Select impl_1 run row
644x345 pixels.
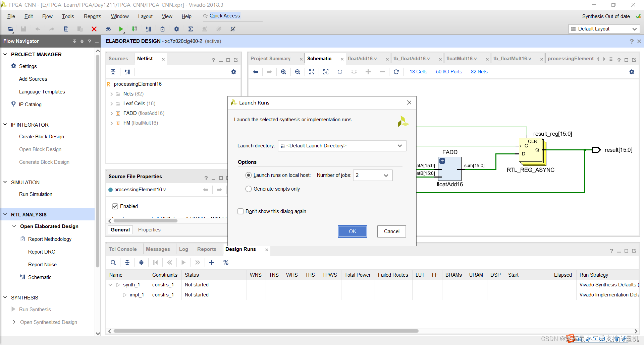pos(372,295)
